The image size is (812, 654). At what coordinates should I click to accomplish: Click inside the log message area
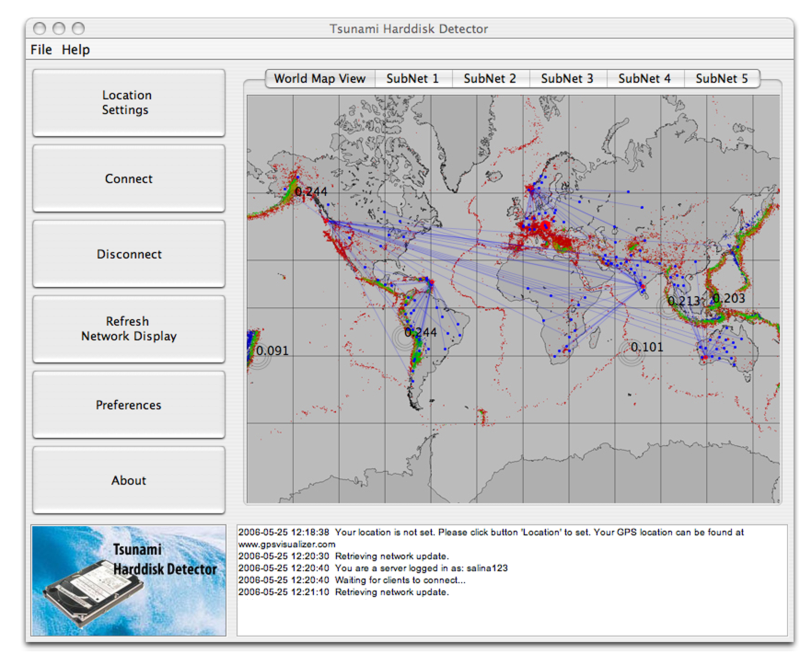[512, 580]
